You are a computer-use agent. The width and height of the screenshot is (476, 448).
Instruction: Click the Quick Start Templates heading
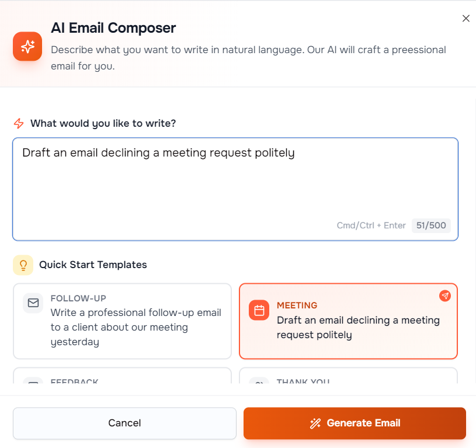[x=93, y=265]
